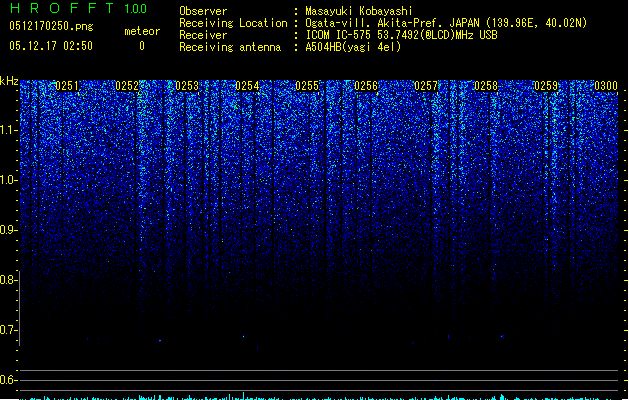Click the 0252 time marker
The height and width of the screenshot is (400, 629).
(x=127, y=86)
